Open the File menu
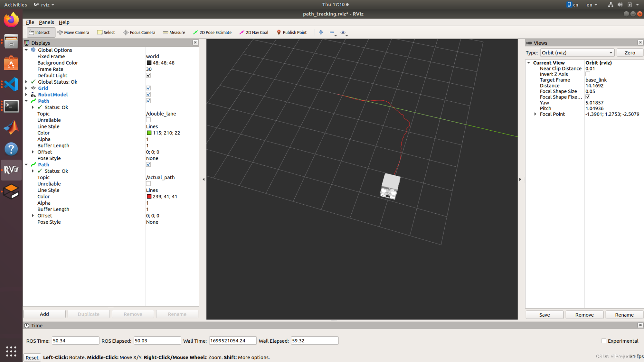 point(30,22)
